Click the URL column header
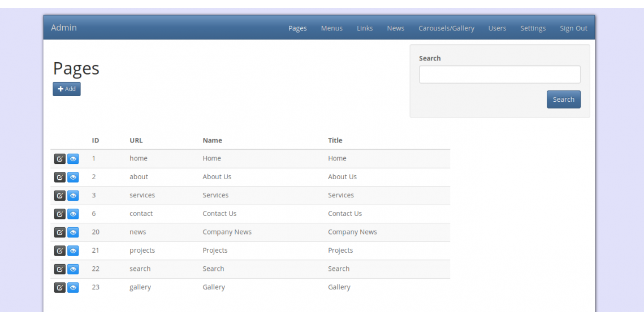644x320 pixels. (x=136, y=140)
